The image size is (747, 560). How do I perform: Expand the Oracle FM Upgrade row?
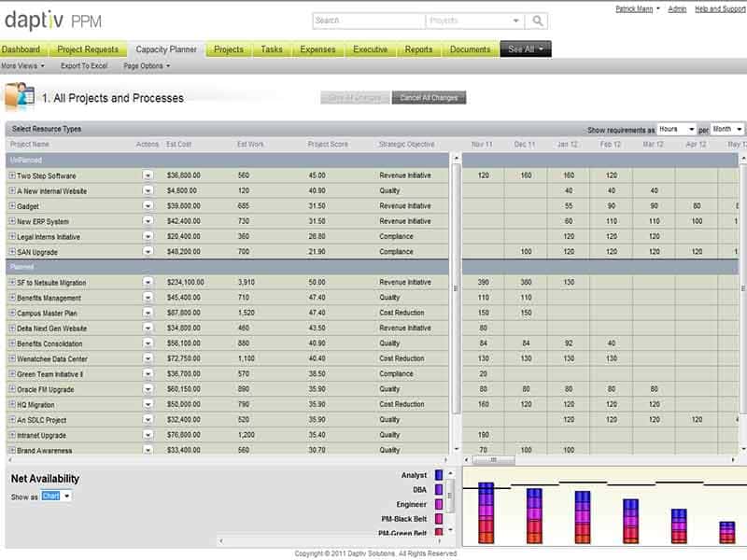(x=12, y=389)
